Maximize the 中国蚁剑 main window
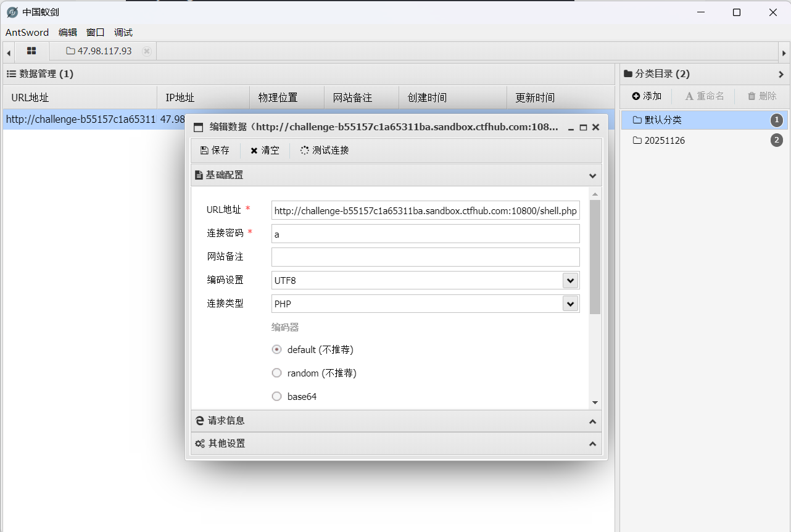Viewport: 791px width, 532px height. (737, 12)
